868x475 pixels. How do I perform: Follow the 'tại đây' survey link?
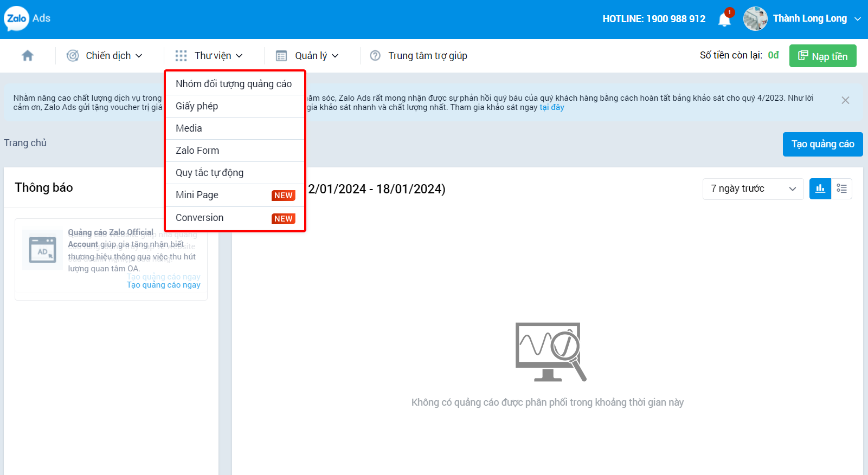click(552, 107)
